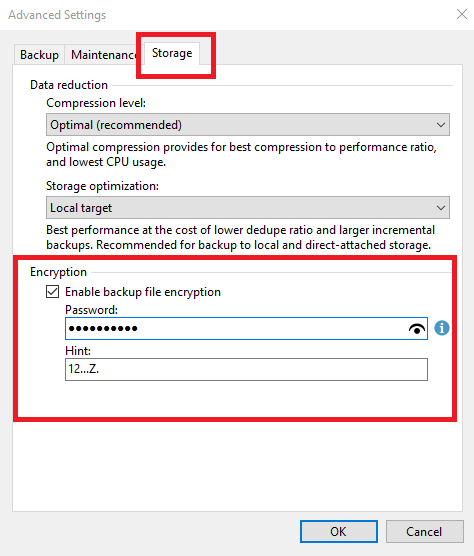Uncheck Enable backup file encryption
The height and width of the screenshot is (556, 474).
pos(52,292)
